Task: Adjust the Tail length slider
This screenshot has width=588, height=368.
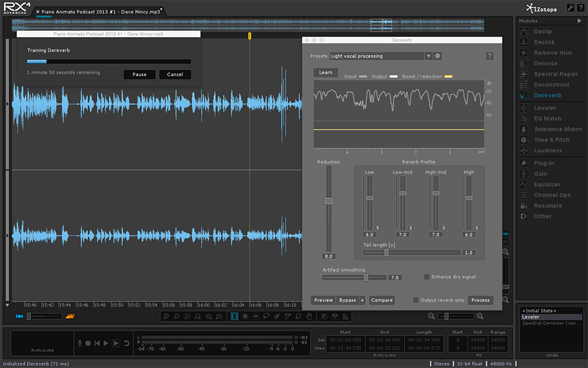Action: click(x=386, y=253)
